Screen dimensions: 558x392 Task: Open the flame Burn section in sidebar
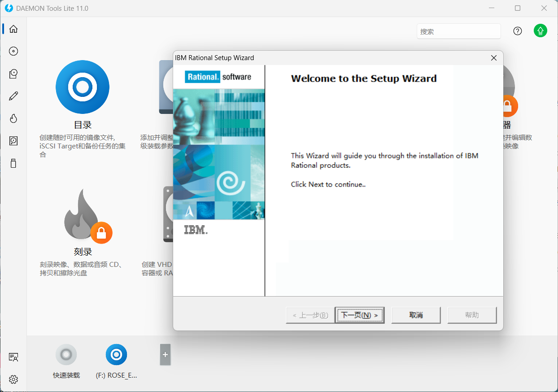pos(13,118)
